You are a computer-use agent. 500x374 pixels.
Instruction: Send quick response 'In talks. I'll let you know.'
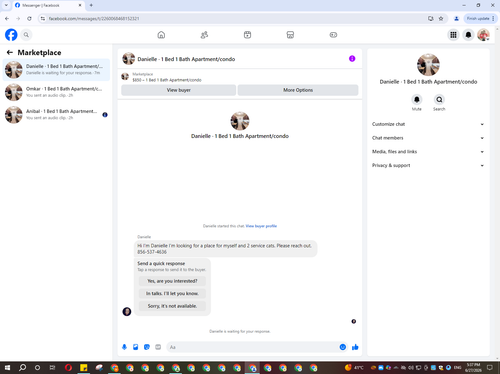pos(172,293)
